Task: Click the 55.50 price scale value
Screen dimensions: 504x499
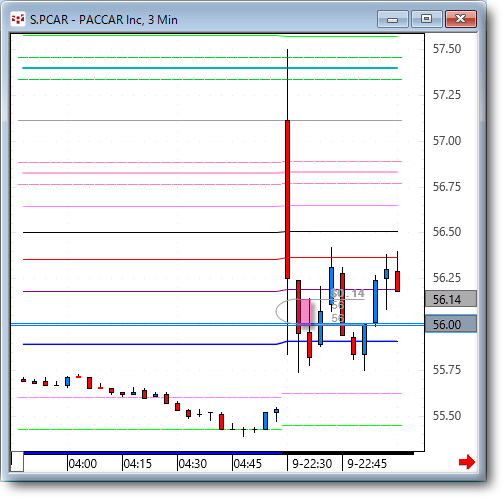Action: tap(447, 416)
